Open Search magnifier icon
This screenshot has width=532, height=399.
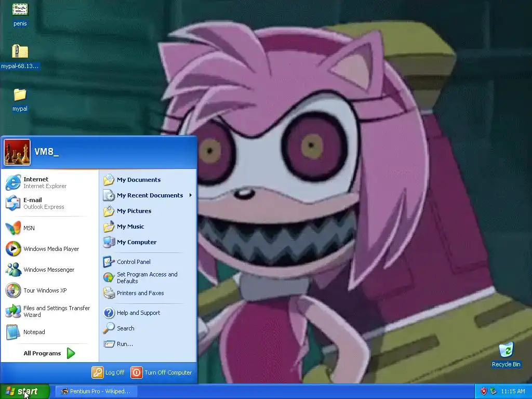(x=109, y=328)
